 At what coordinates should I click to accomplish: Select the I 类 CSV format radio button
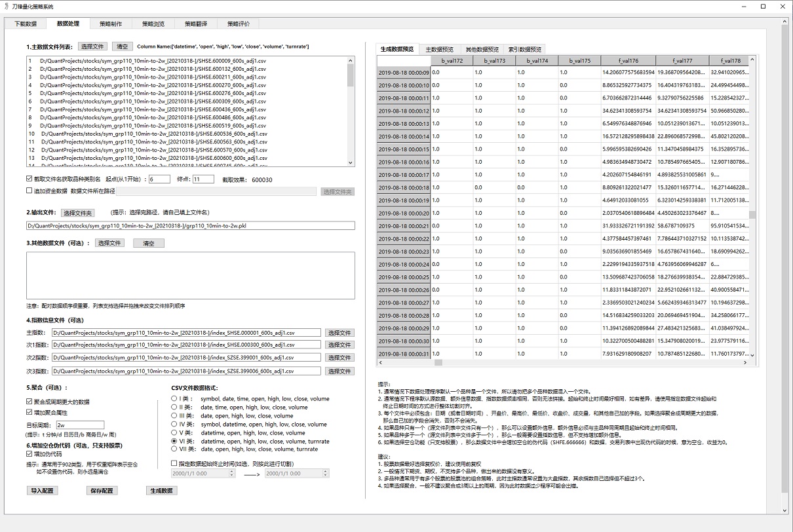(x=174, y=398)
